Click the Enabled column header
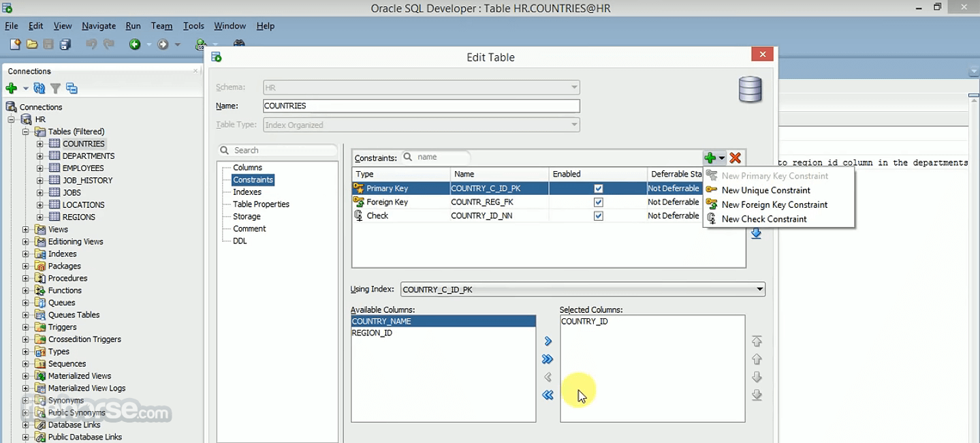This screenshot has height=443, width=980. [598, 174]
